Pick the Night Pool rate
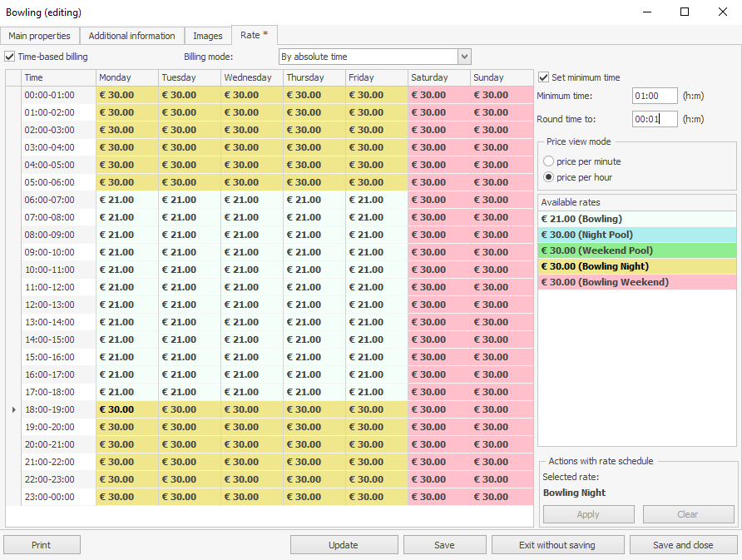This screenshot has height=560, width=742. [x=636, y=235]
